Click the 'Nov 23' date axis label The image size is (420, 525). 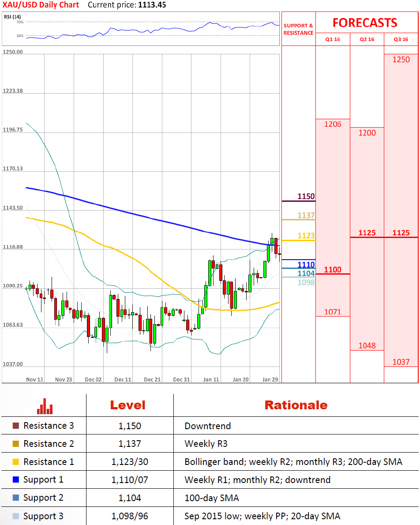63,379
